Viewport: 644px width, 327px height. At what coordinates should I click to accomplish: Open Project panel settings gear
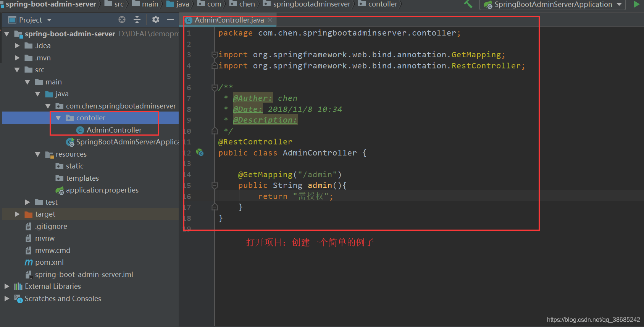(x=155, y=19)
